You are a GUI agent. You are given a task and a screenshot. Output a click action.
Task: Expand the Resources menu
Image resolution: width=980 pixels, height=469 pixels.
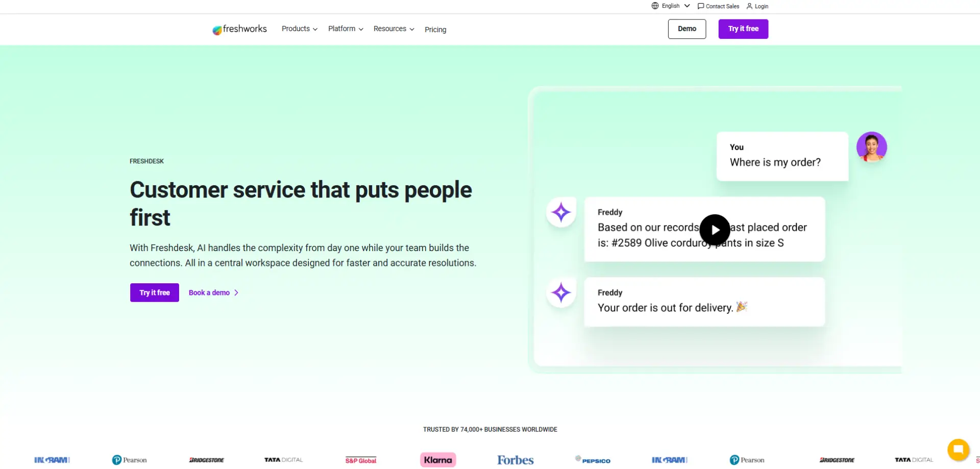click(x=394, y=29)
